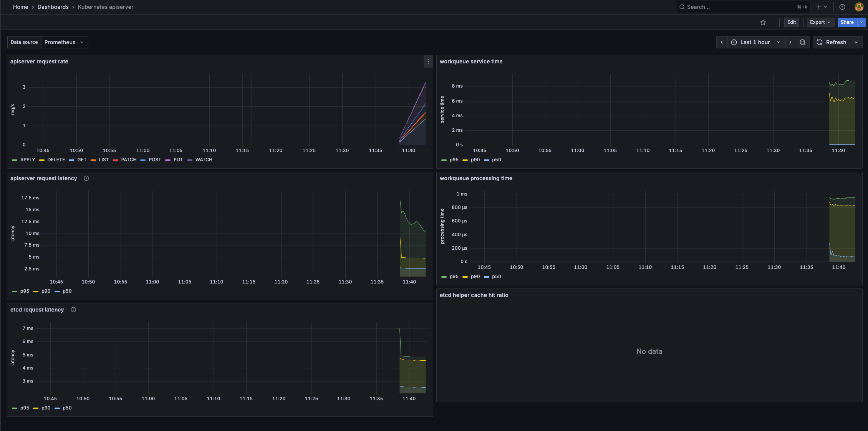
Task: Toggle WATCH series in request rate legend
Action: click(x=203, y=160)
